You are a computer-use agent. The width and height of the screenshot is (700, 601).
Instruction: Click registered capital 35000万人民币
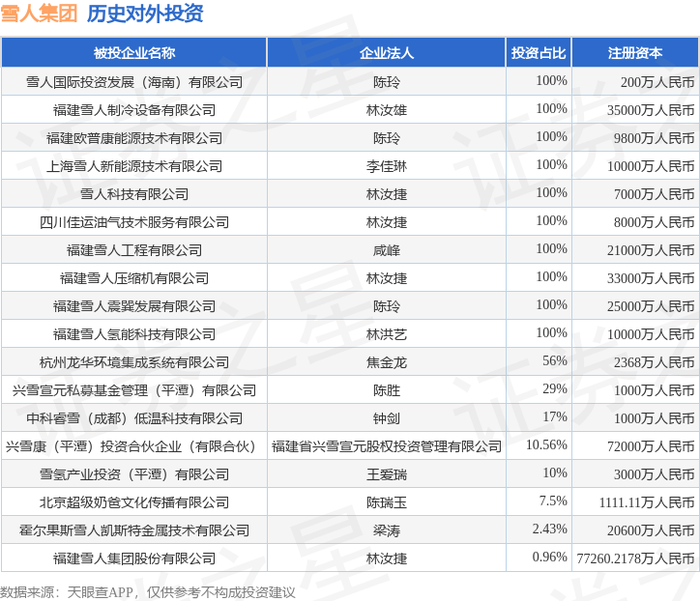[x=651, y=110]
